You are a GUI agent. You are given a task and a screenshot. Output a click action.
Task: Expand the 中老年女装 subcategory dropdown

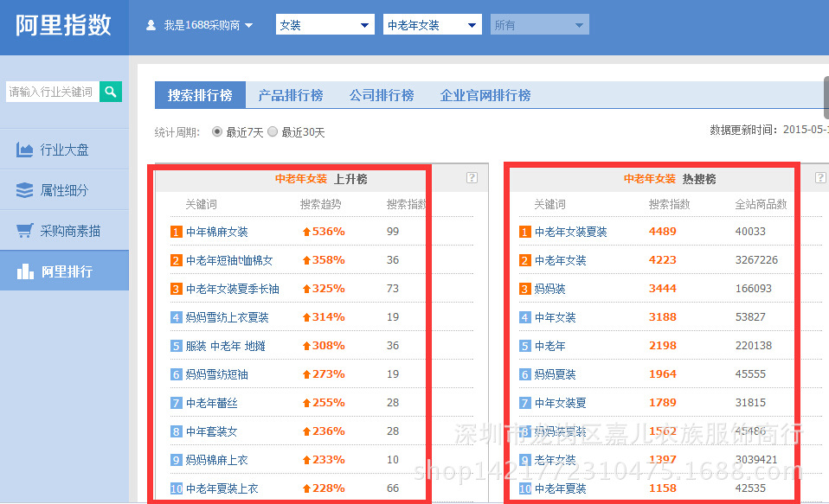click(432, 25)
